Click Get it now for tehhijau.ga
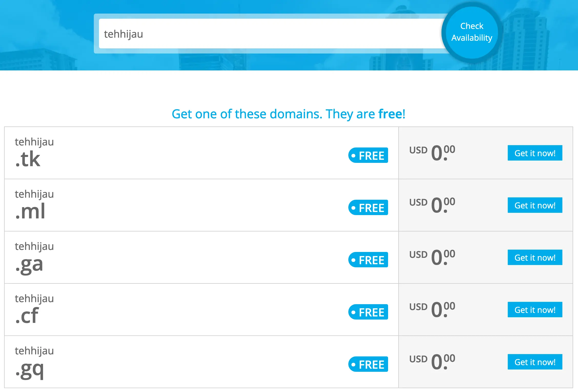This screenshot has width=578, height=392. click(x=535, y=258)
